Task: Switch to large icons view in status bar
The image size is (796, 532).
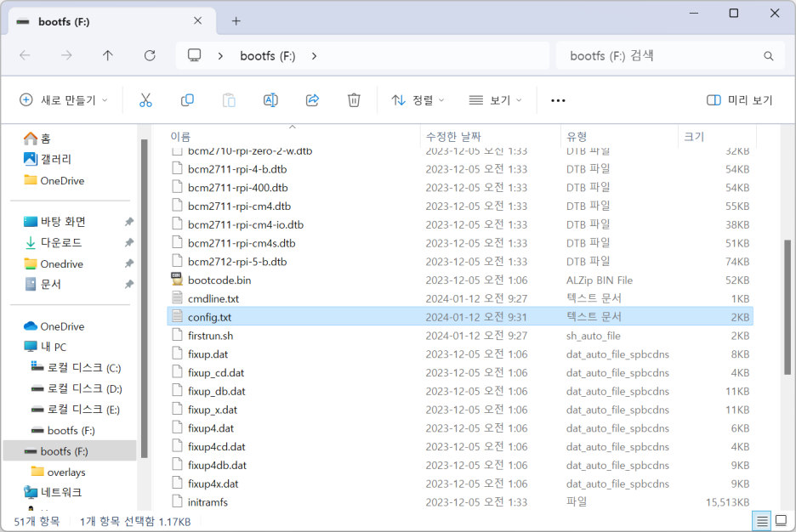Action: 782,521
